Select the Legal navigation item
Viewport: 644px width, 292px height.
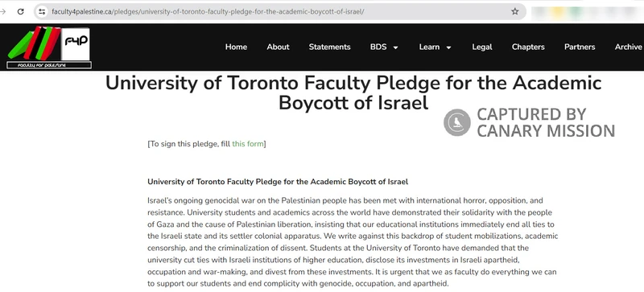482,47
